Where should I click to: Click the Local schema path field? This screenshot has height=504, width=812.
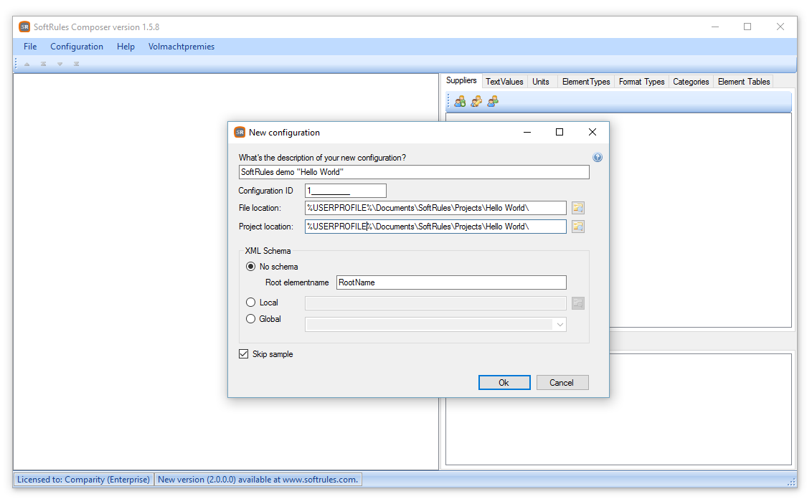435,303
